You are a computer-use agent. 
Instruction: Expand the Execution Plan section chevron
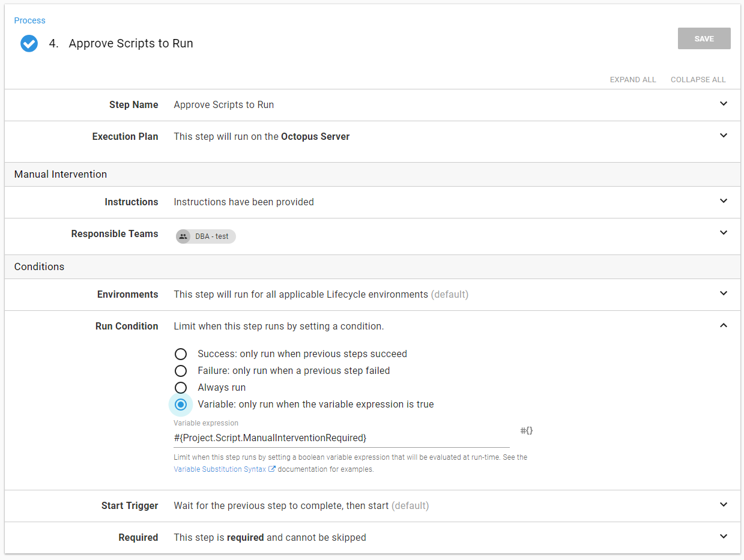(724, 136)
